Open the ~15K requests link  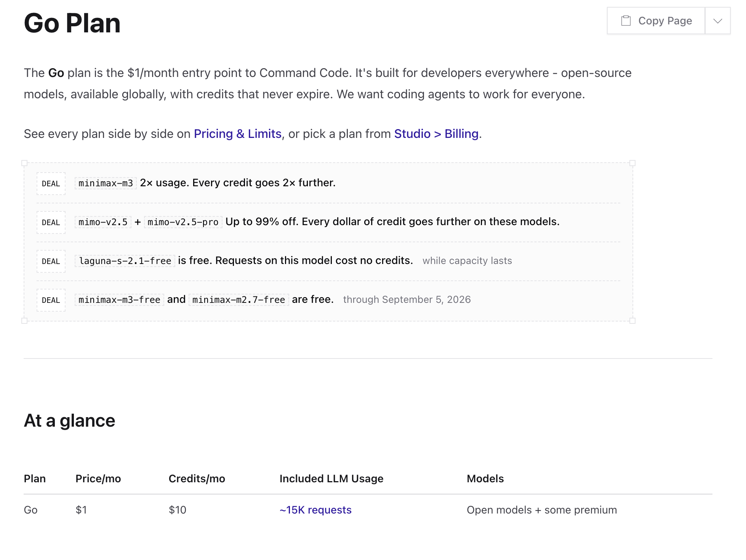(315, 510)
